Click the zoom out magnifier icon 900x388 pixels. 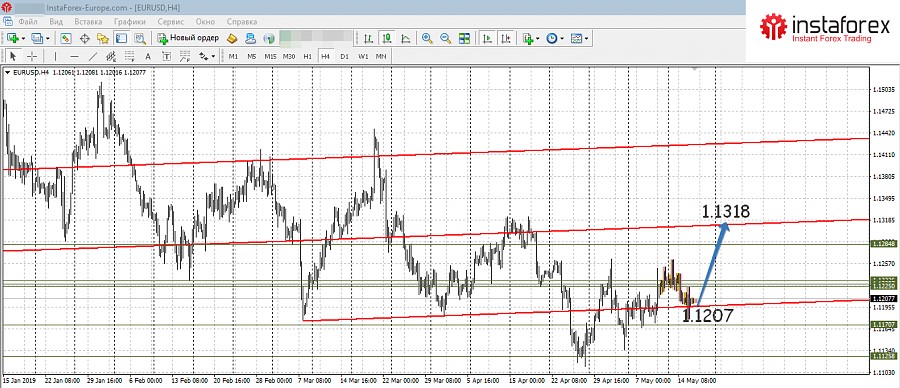445,38
